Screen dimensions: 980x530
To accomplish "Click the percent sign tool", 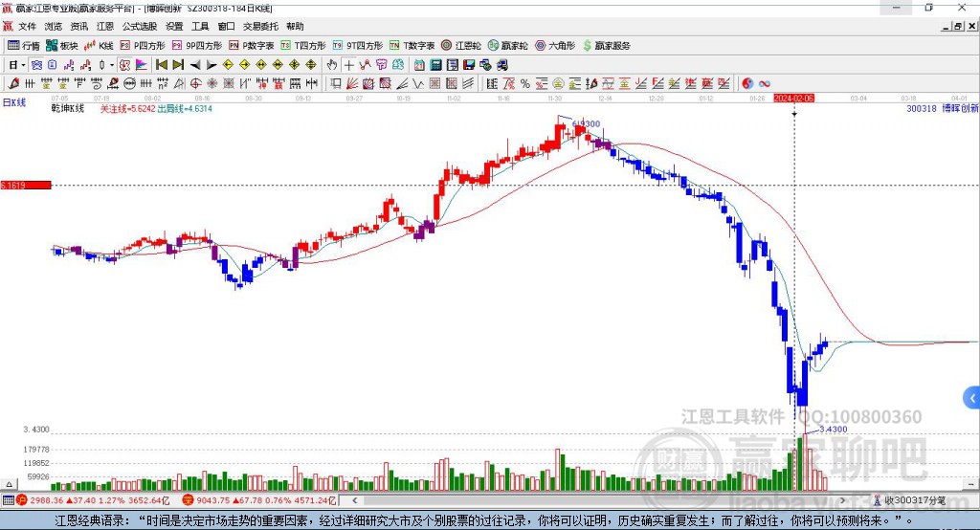I will pos(525,84).
